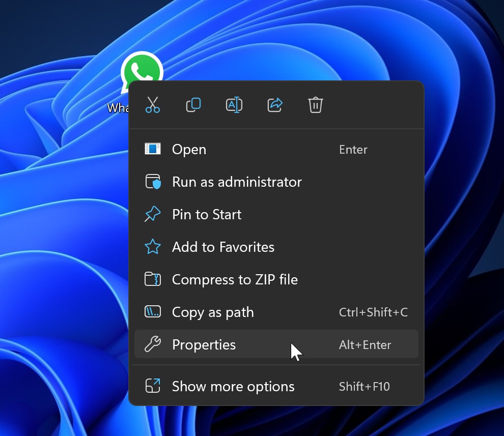Click the shield icon beside Run as administrator
Screen dimensions: 504x436
coord(153,182)
